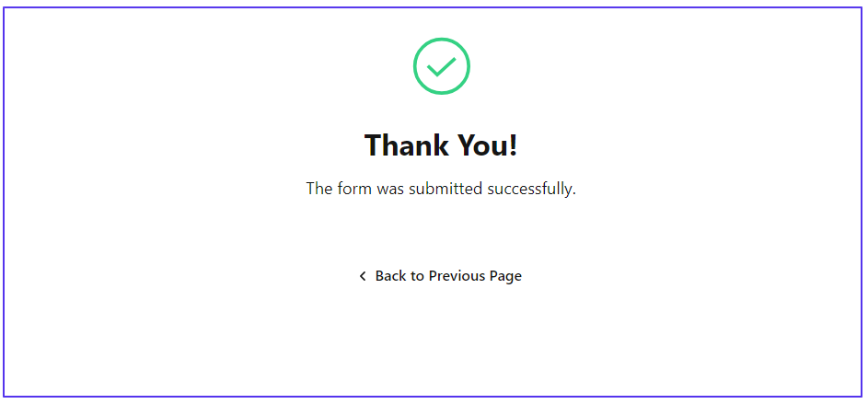
Task: Click the success icon above Thank You!
Action: point(442,66)
